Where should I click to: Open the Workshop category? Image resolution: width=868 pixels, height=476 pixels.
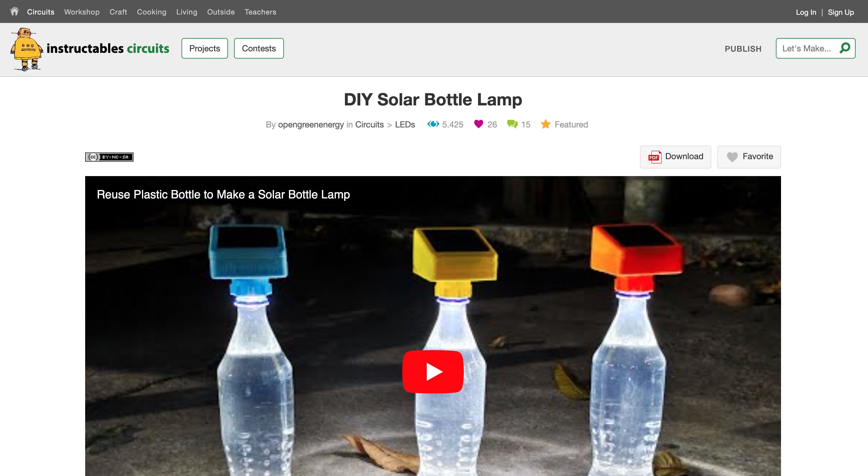coord(82,12)
